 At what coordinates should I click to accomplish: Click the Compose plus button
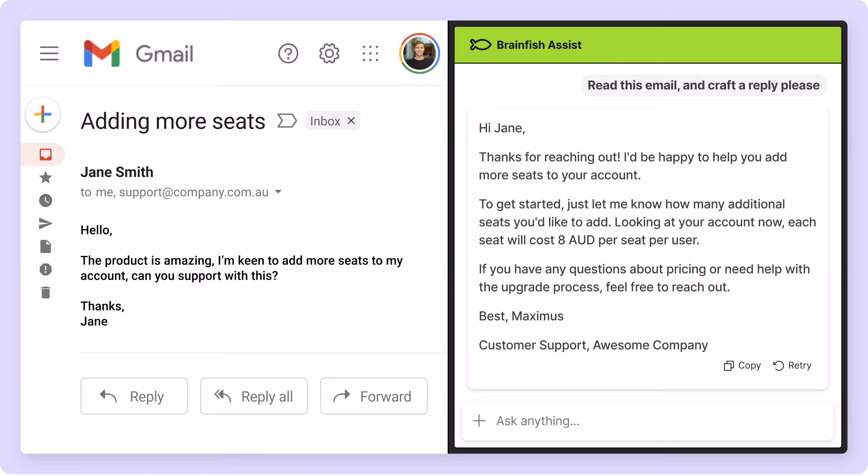pos(43,114)
